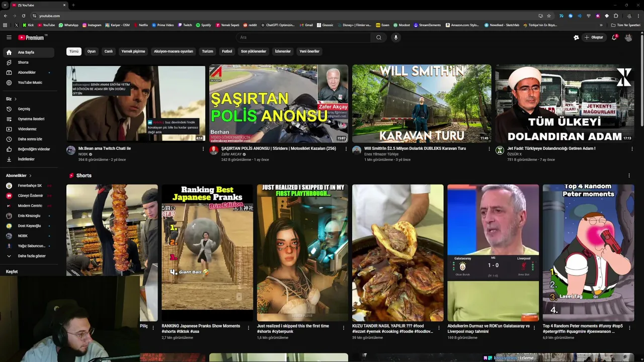
Task: Open Beğendiğim videolar in the sidebar
Action: point(29,149)
